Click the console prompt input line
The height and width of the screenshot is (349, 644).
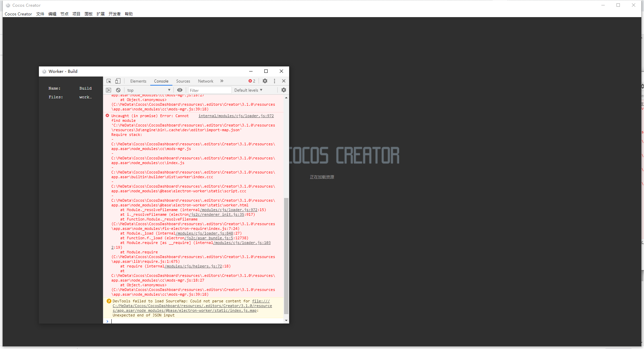tap(196, 321)
